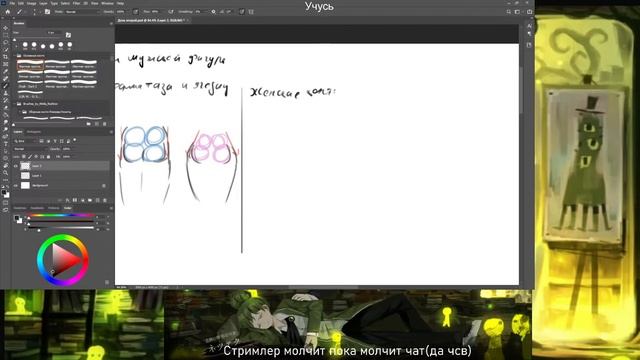Collapse the Brushes_by_Nikita_Rubtsov brush folder

point(15,104)
